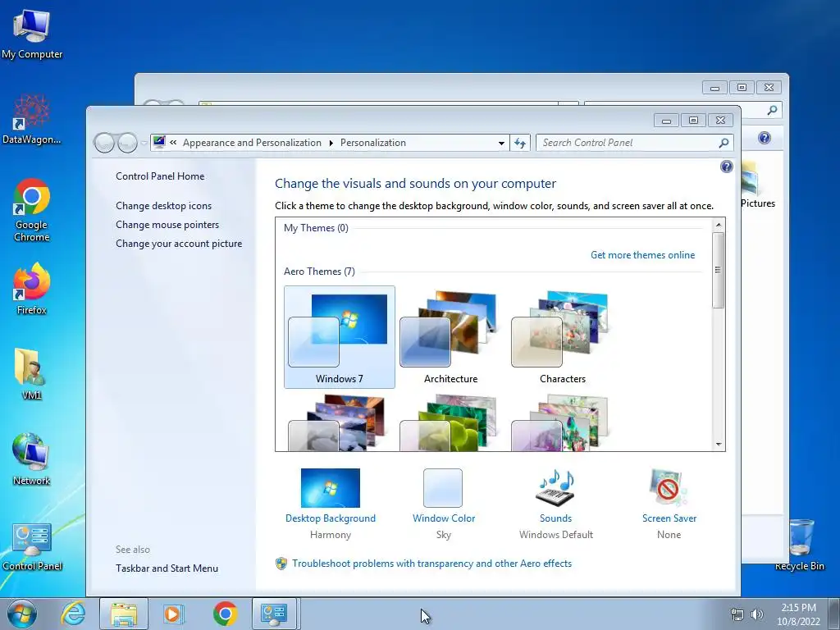Open the recent pages dropdown arrow

(x=144, y=143)
